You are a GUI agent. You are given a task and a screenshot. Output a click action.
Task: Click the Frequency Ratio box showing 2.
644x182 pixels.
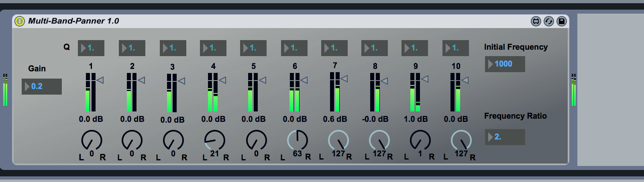point(505,137)
